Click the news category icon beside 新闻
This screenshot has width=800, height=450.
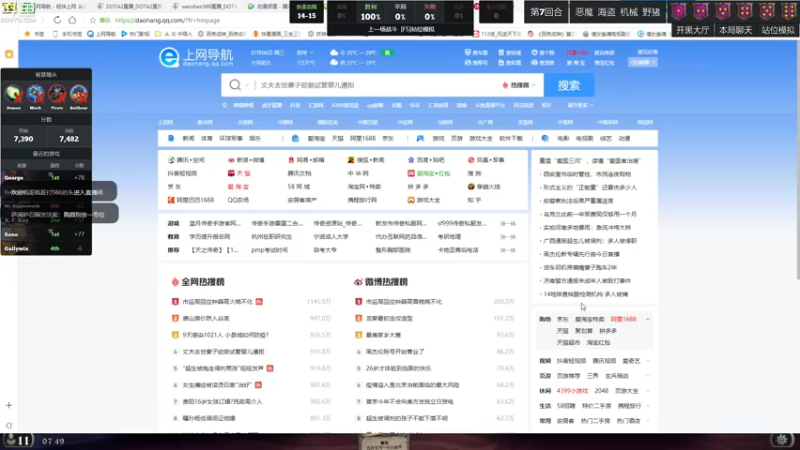[171, 138]
